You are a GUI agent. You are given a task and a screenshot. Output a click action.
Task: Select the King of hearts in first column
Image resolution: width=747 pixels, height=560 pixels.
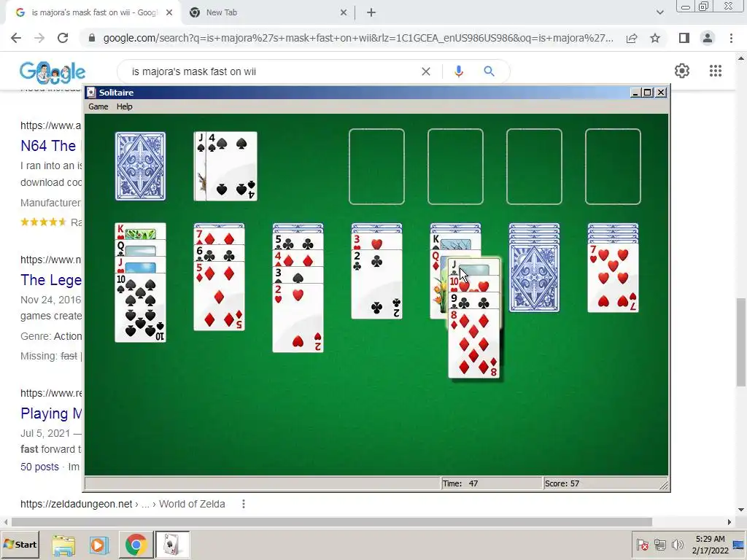[x=141, y=231]
